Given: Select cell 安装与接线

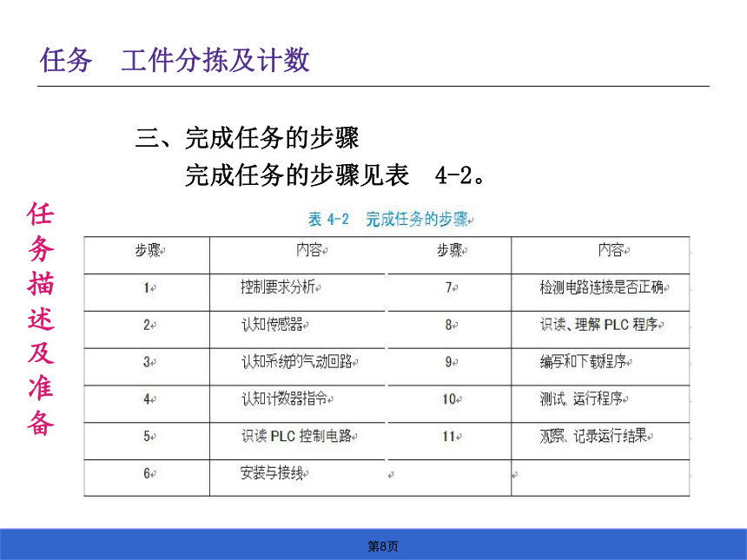Looking at the screenshot, I should click(x=299, y=478).
